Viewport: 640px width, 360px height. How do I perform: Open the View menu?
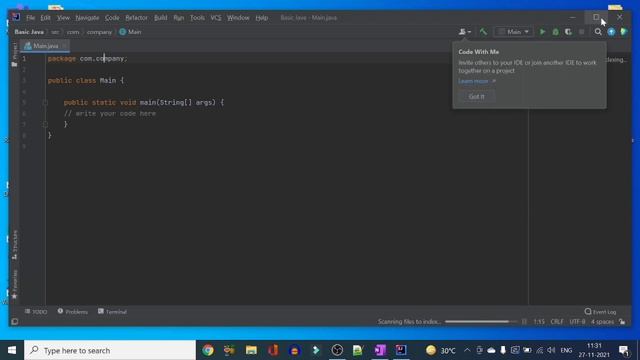tap(63, 18)
